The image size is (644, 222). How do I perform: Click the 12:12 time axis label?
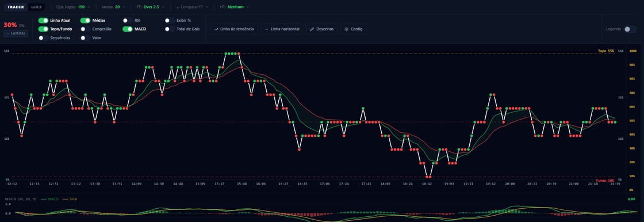point(12,184)
